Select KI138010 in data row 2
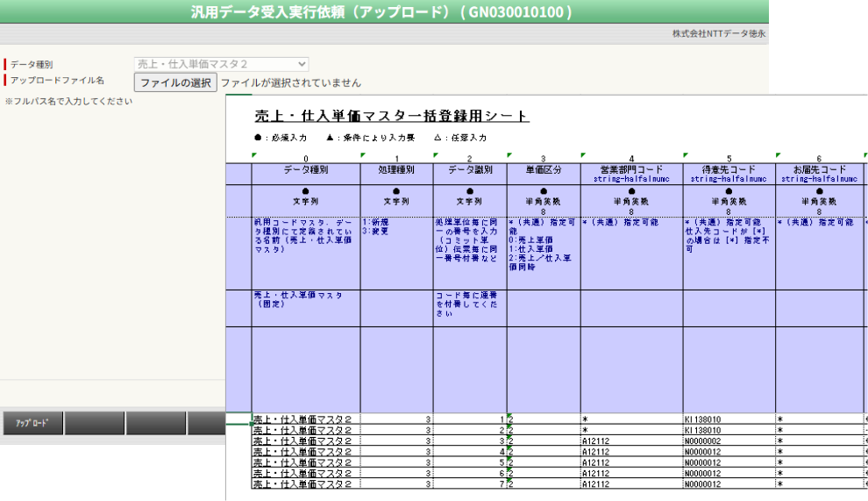The width and height of the screenshot is (868, 501). click(x=729, y=430)
